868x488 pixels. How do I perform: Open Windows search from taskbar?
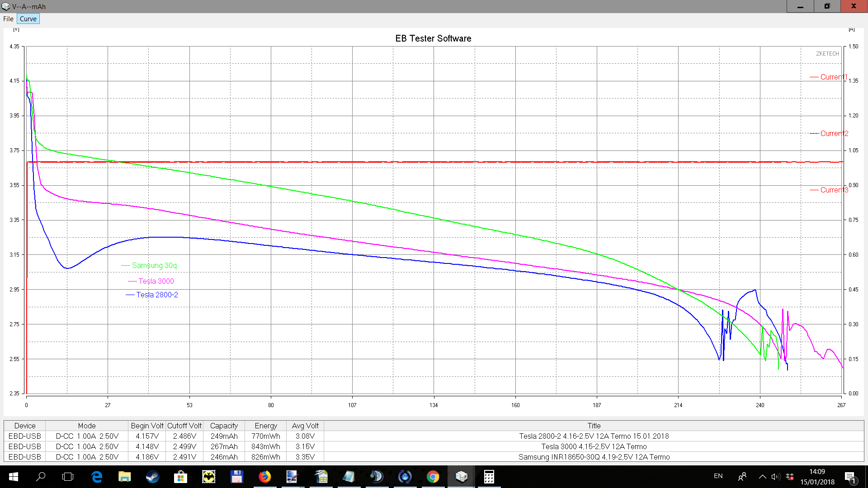(41, 477)
